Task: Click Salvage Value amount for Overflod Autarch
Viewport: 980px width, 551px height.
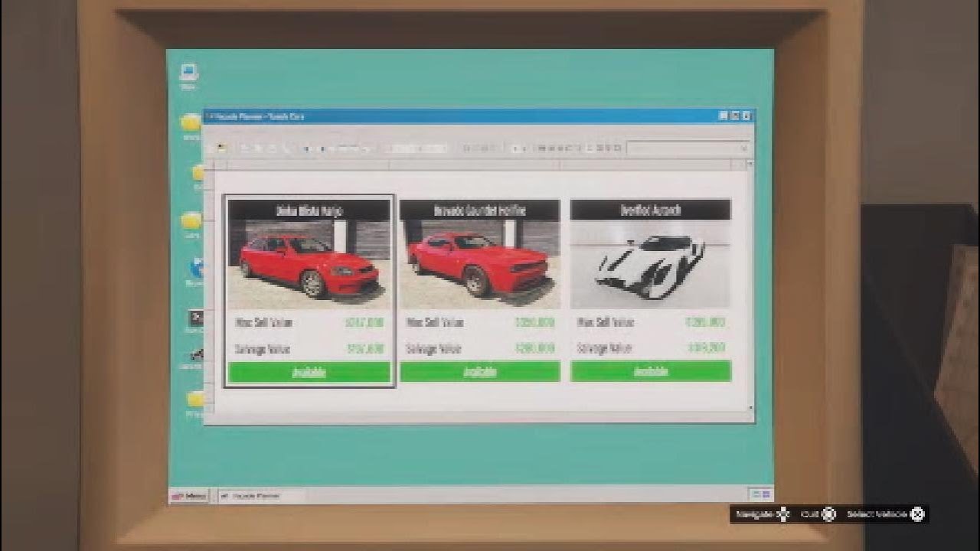Action: (x=706, y=348)
